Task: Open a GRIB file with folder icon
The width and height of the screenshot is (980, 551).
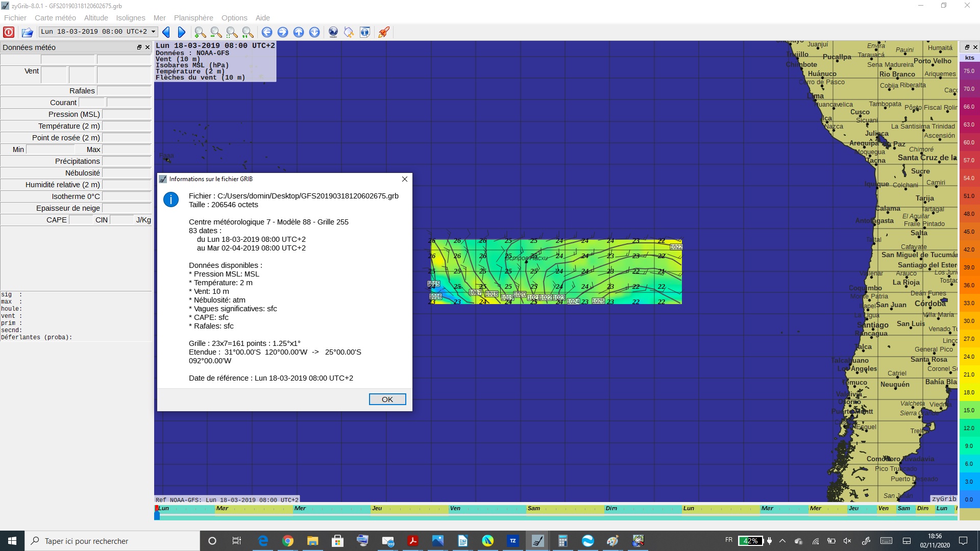Action: pyautogui.click(x=27, y=32)
